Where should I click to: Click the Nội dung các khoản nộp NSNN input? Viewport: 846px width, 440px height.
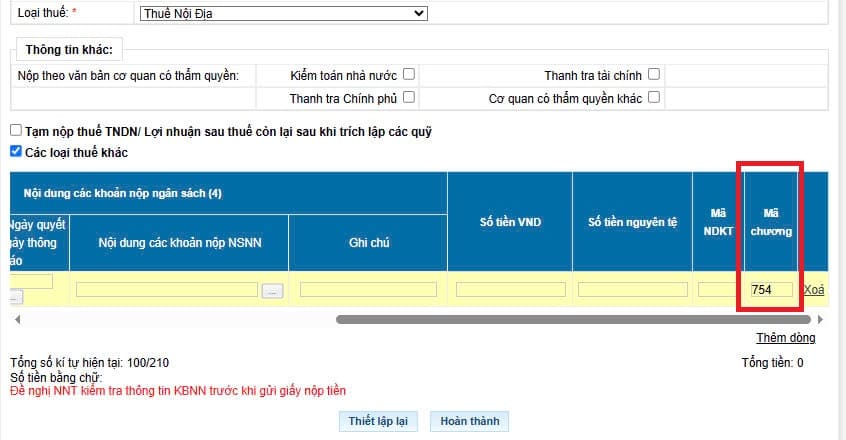point(167,290)
